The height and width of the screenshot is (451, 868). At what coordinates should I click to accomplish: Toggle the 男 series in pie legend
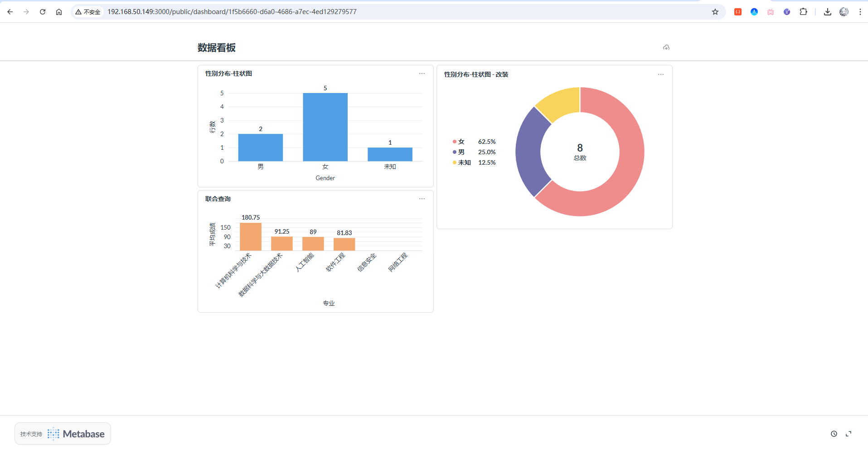[x=461, y=152]
